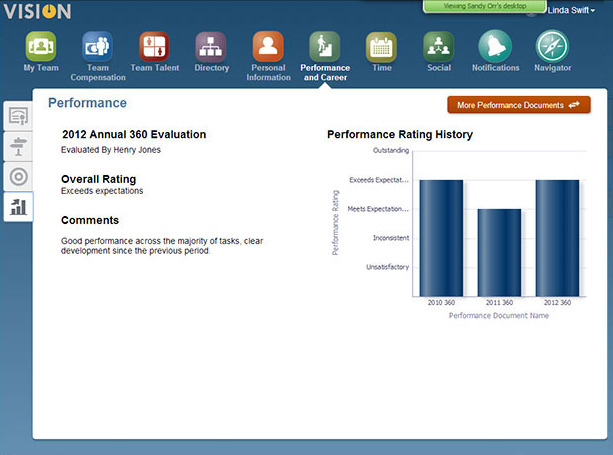
Task: Click the Personal Information label
Action: tap(268, 73)
